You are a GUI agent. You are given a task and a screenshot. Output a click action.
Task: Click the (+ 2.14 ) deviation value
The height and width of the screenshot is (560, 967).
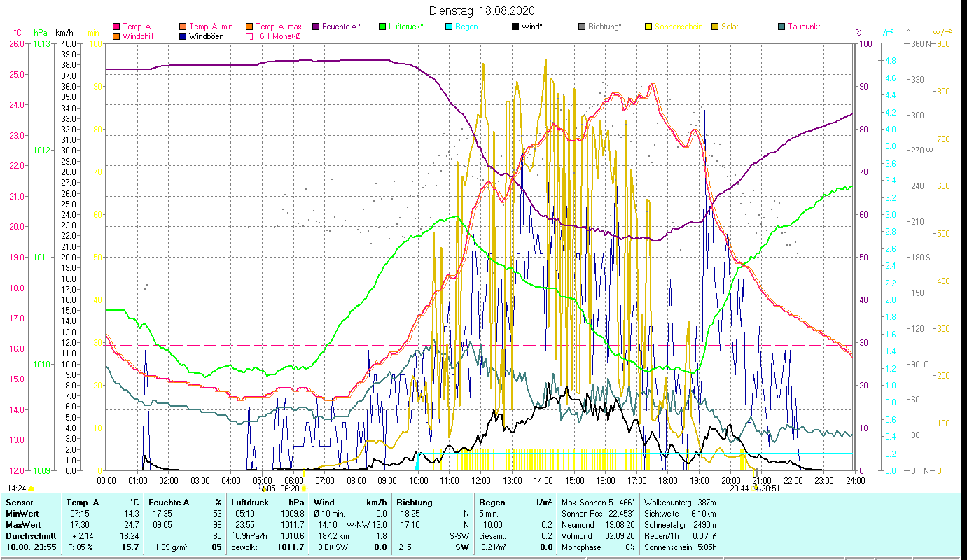point(83,535)
